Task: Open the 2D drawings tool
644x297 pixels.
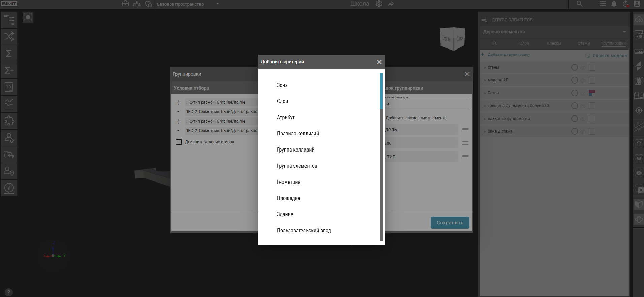Action: pos(9,87)
